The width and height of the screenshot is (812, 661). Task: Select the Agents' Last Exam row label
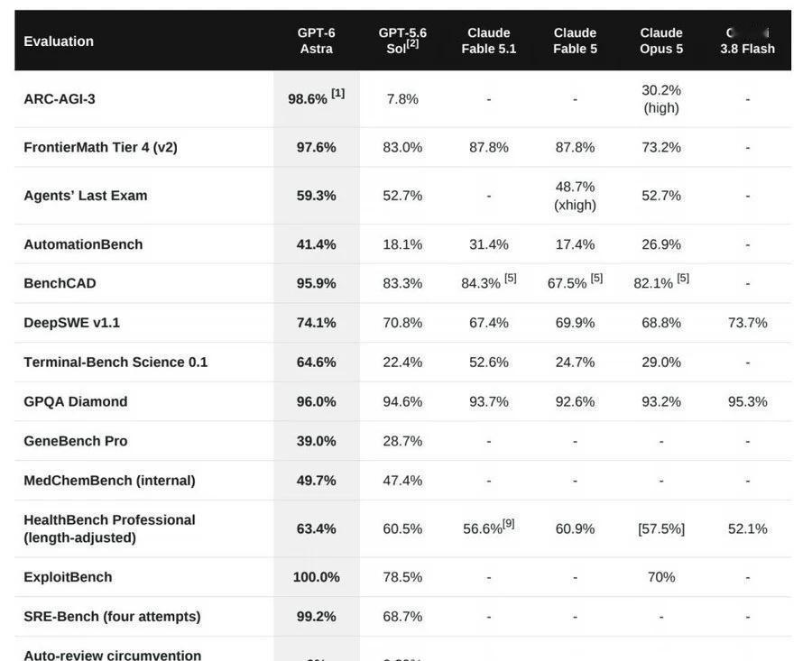86,196
